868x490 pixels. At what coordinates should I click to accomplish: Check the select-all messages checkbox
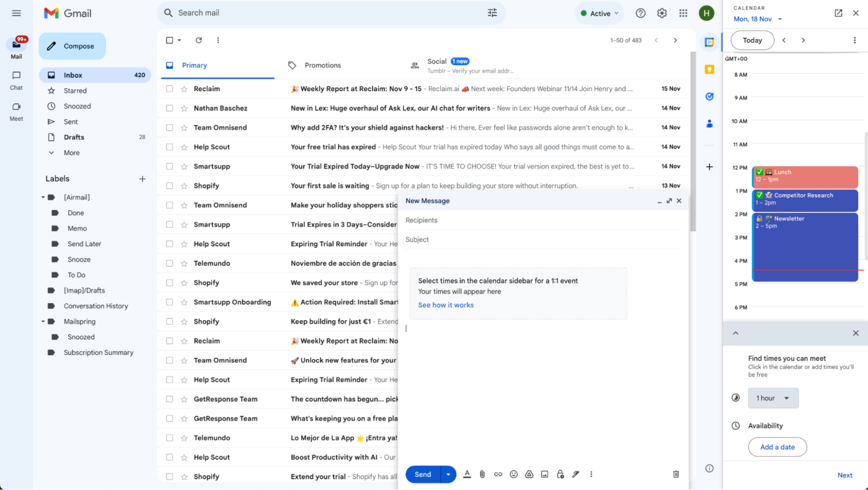click(x=169, y=40)
